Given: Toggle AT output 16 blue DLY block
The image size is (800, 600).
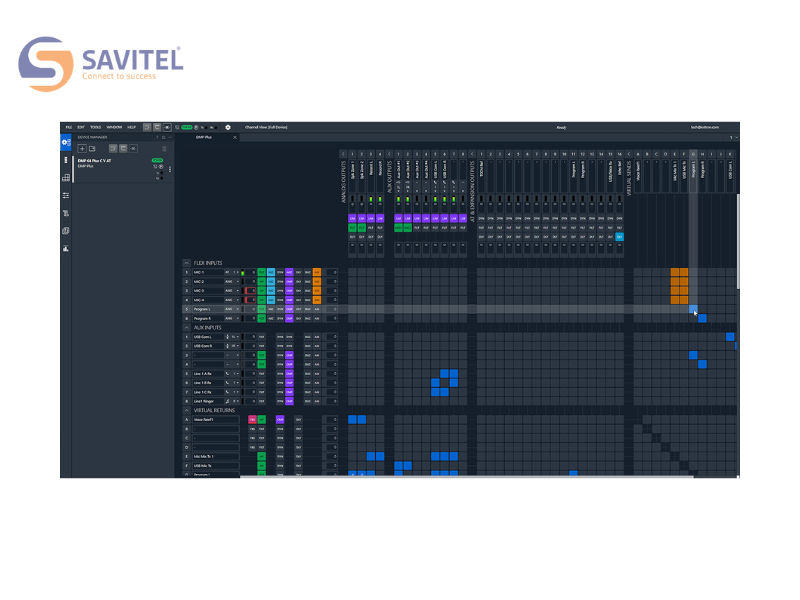Looking at the screenshot, I should (619, 237).
